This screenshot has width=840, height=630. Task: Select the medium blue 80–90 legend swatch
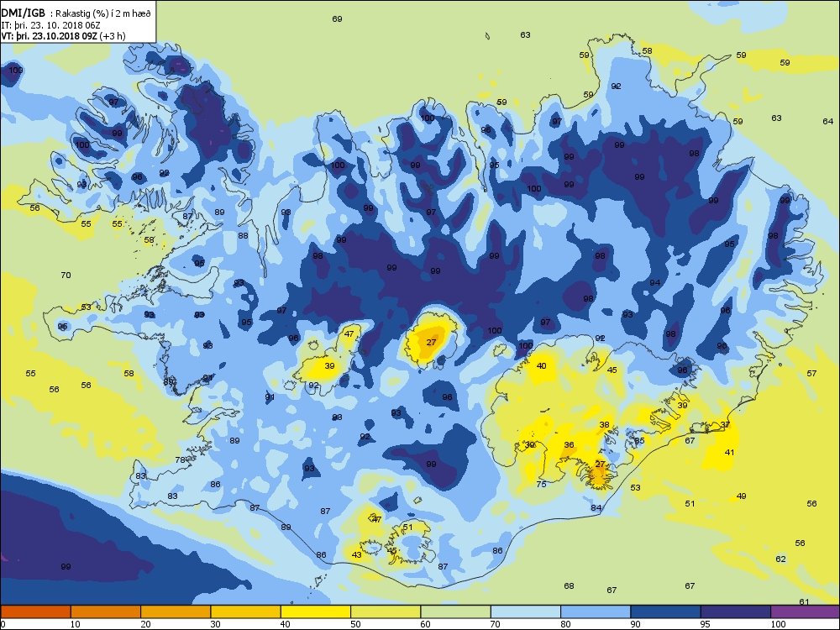click(596, 612)
